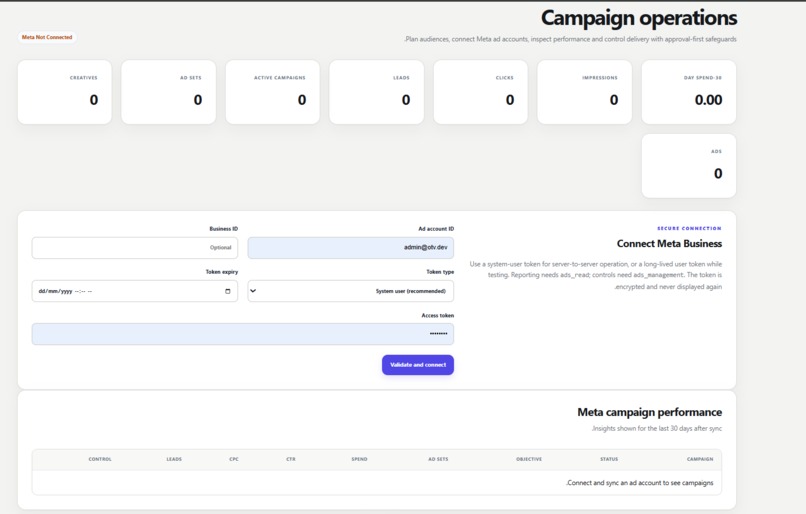Image resolution: width=806 pixels, height=514 pixels.
Task: Click the Connect Meta Business heading
Action: coord(669,244)
